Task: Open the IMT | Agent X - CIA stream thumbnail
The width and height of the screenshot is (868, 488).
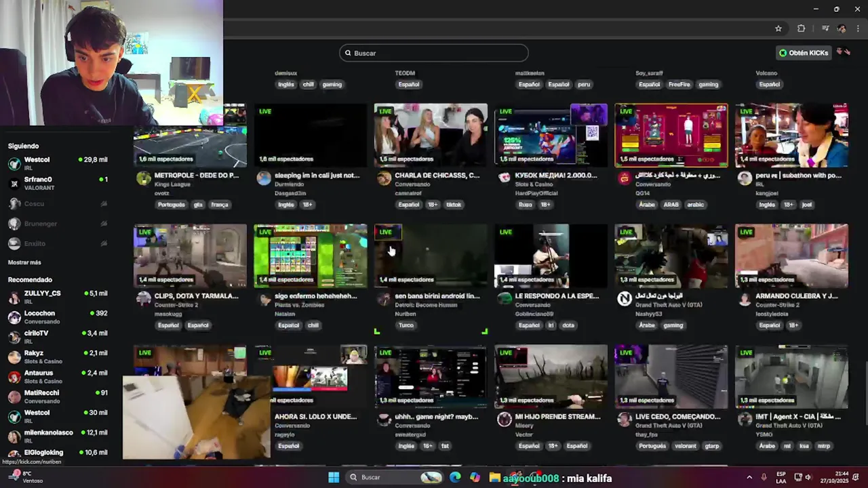Action: click(x=791, y=377)
